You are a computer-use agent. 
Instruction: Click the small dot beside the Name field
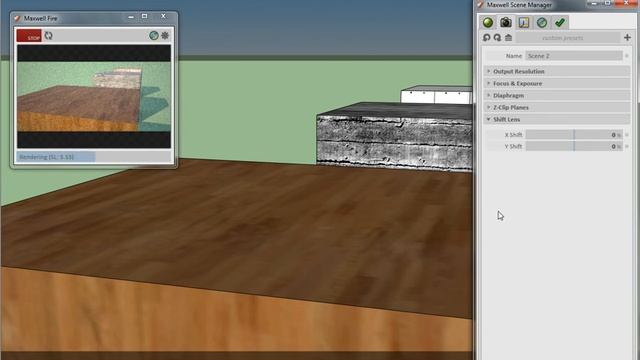(627, 56)
